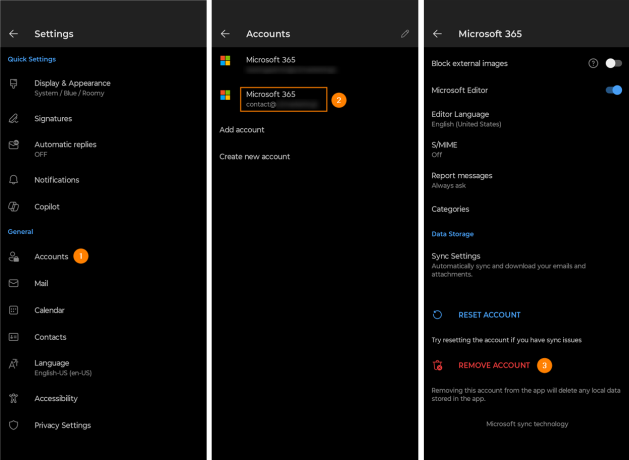Open Copilot settings
This screenshot has height=460, width=629.
[103, 207]
